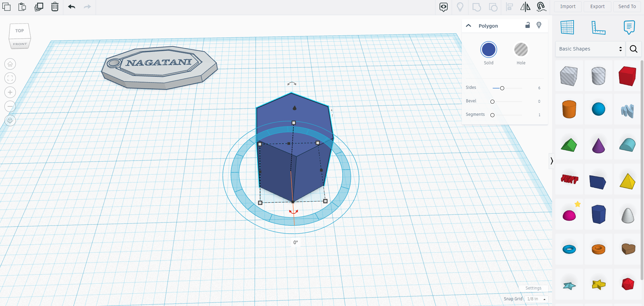Click the shape search magnifier icon
644x306 pixels.
coord(634,49)
